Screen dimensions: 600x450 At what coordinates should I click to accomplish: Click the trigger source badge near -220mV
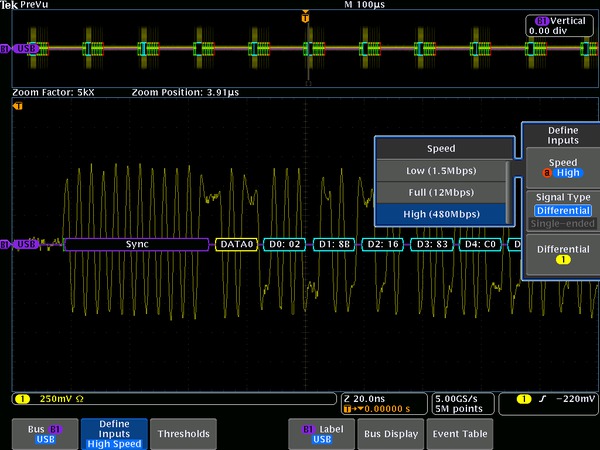coord(524,400)
